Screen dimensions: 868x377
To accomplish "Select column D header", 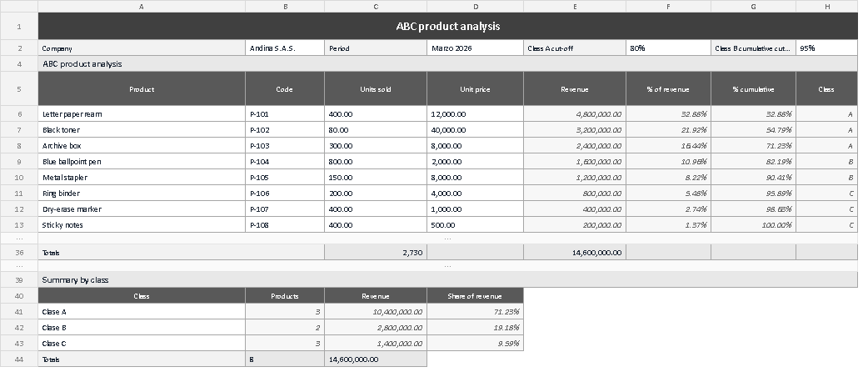I will 476,6.
